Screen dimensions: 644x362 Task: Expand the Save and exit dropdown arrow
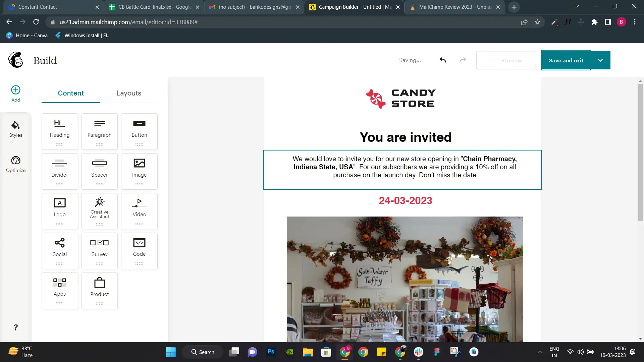pyautogui.click(x=600, y=60)
